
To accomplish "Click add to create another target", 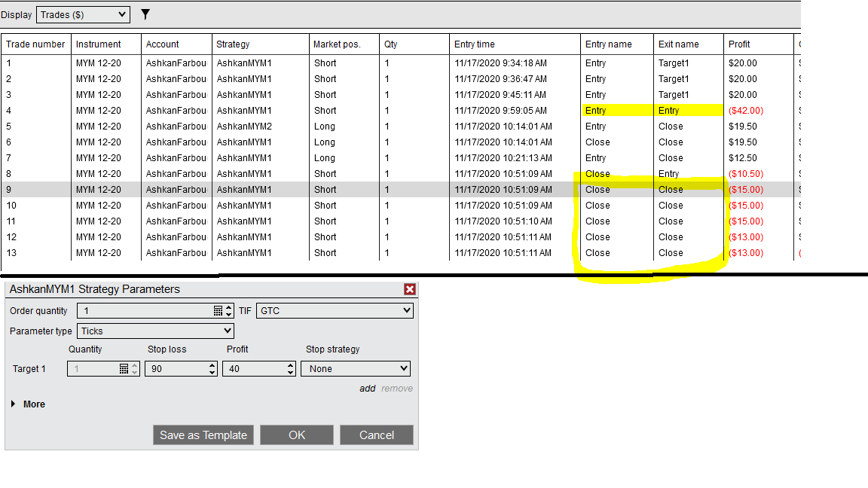I will 368,388.
